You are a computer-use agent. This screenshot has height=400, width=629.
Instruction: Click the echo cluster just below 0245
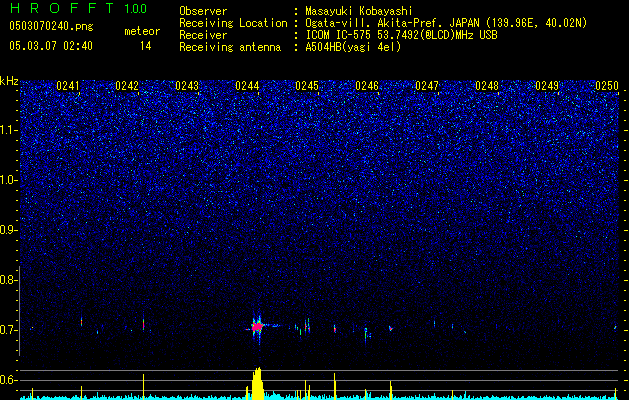[307, 325]
